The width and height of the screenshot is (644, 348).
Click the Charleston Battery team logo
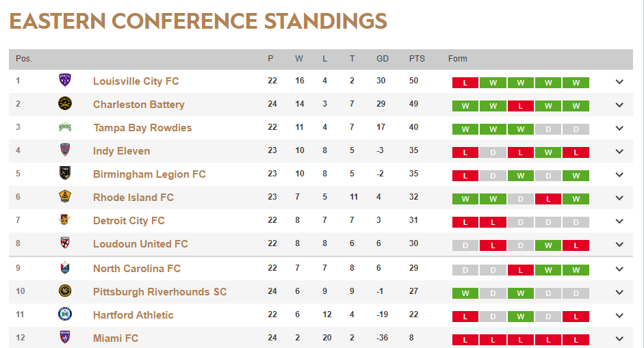tap(65, 104)
